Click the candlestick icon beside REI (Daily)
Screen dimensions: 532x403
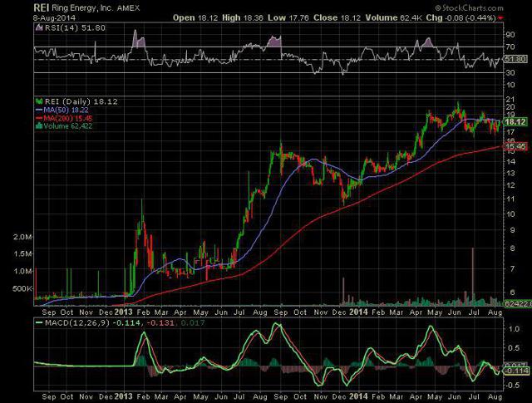click(39, 101)
